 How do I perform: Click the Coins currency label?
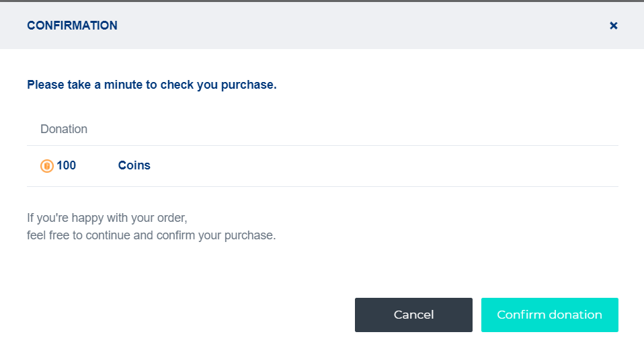coord(134,165)
